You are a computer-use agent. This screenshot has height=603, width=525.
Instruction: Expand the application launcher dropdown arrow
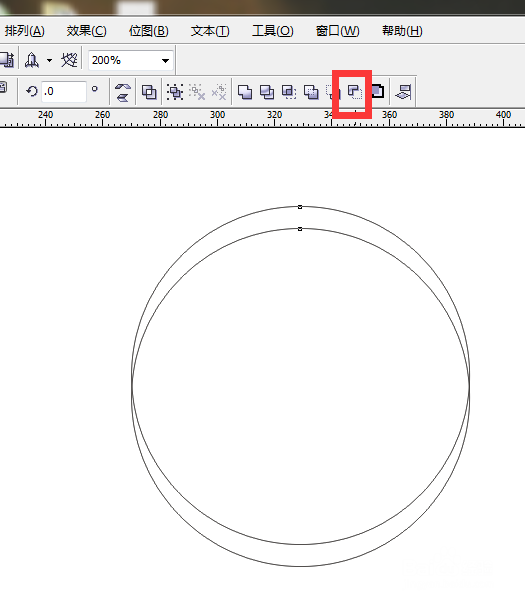coord(49,60)
